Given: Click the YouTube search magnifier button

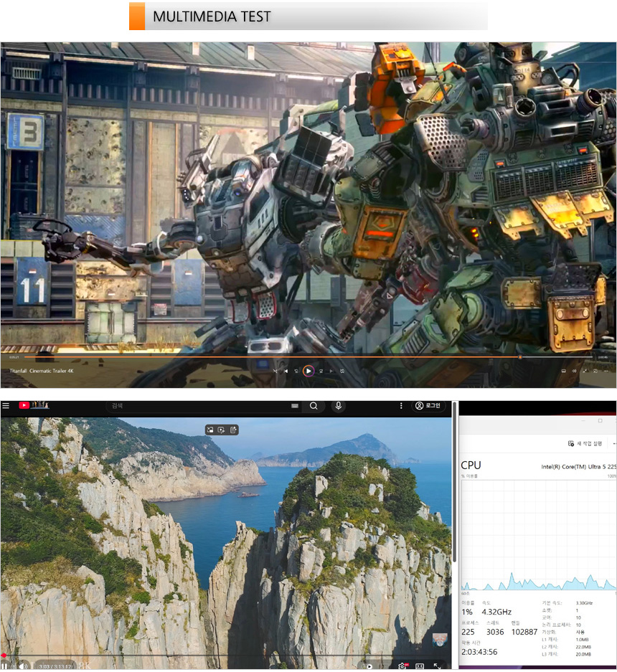Looking at the screenshot, I should coord(314,406).
